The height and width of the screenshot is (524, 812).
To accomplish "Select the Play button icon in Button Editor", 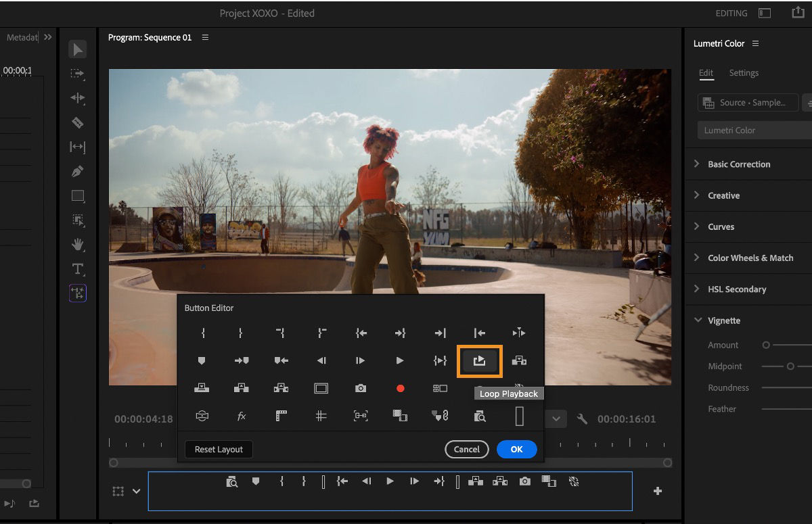I will [400, 360].
